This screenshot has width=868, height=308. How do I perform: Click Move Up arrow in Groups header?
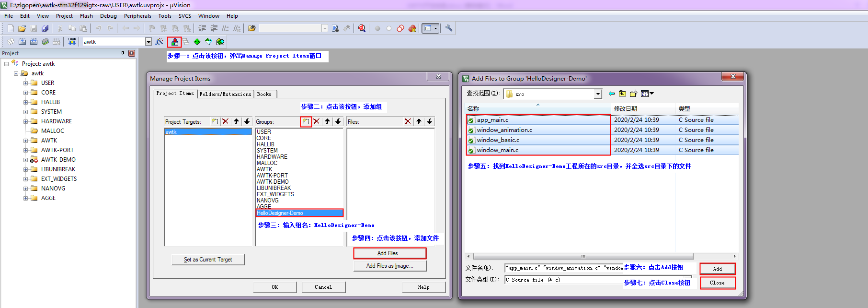(x=327, y=121)
